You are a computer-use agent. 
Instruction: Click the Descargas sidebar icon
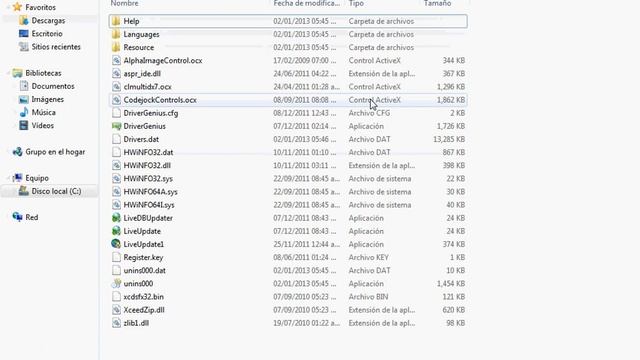pos(24,20)
